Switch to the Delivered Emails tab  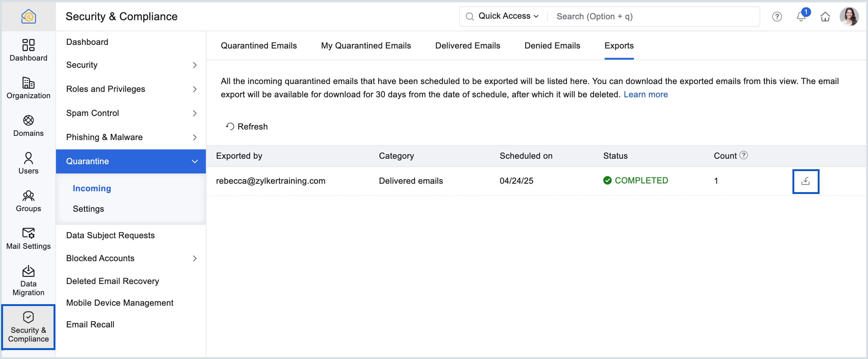tap(467, 45)
